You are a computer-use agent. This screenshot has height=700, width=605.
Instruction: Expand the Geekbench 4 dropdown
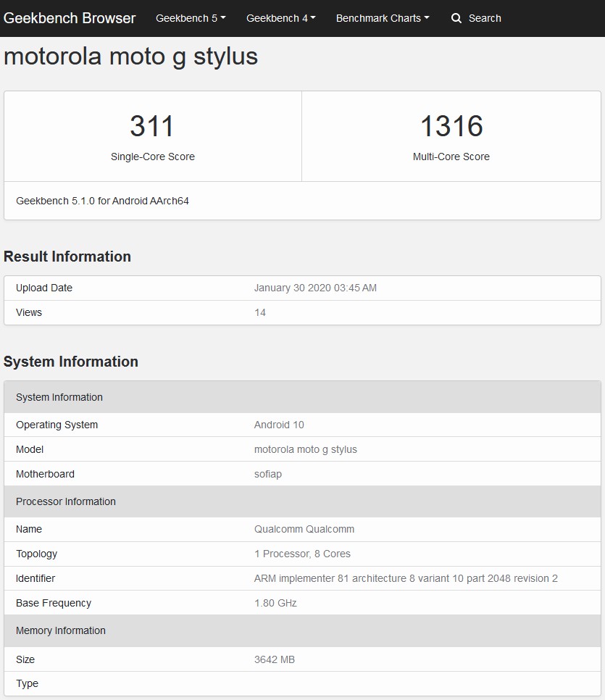click(x=280, y=18)
